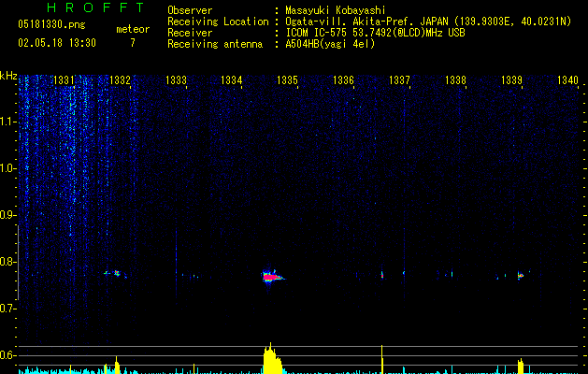
Task: Click the meteor count label
Action: click(133, 29)
